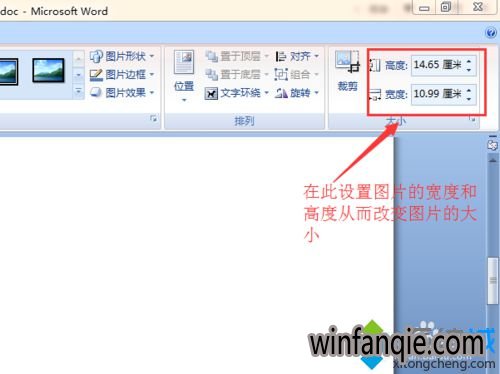Click the vertical scrollbar handle
The image size is (500, 374).
(493, 281)
